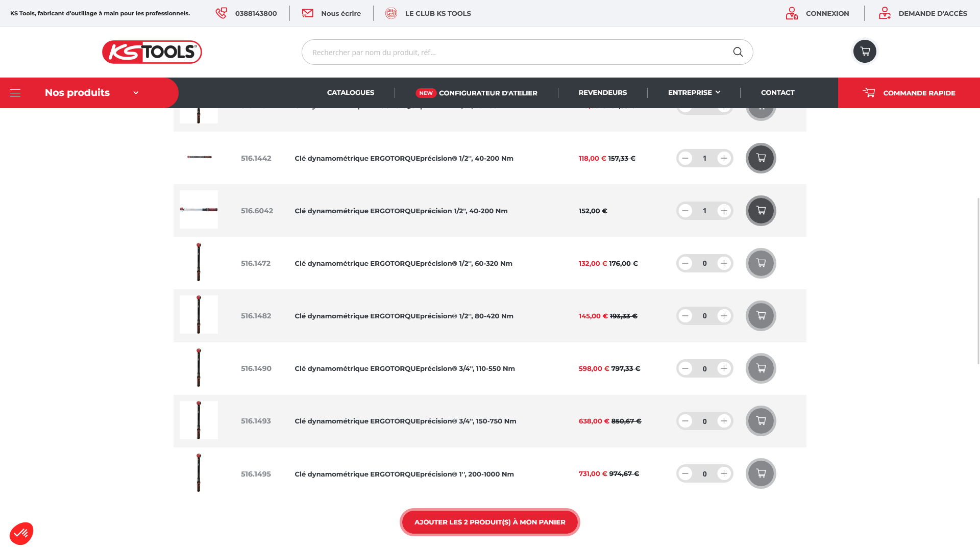The image size is (980, 551).
Task: Expand the Nos produits dropdown
Action: [x=136, y=93]
